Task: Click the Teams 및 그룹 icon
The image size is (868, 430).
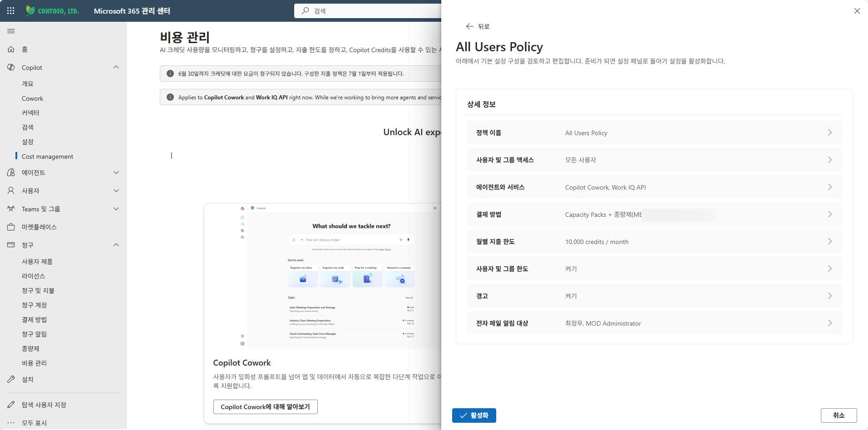Action: point(11,209)
